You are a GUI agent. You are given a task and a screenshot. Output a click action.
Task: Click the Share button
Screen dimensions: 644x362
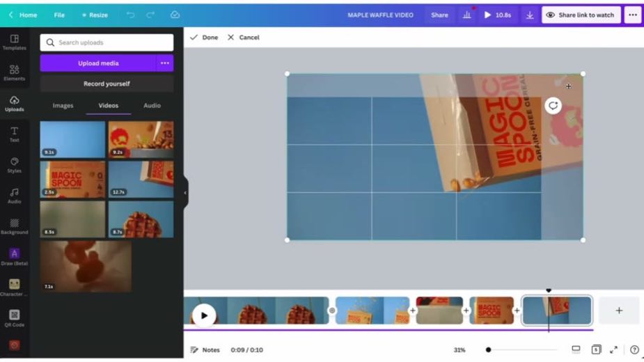(x=439, y=15)
